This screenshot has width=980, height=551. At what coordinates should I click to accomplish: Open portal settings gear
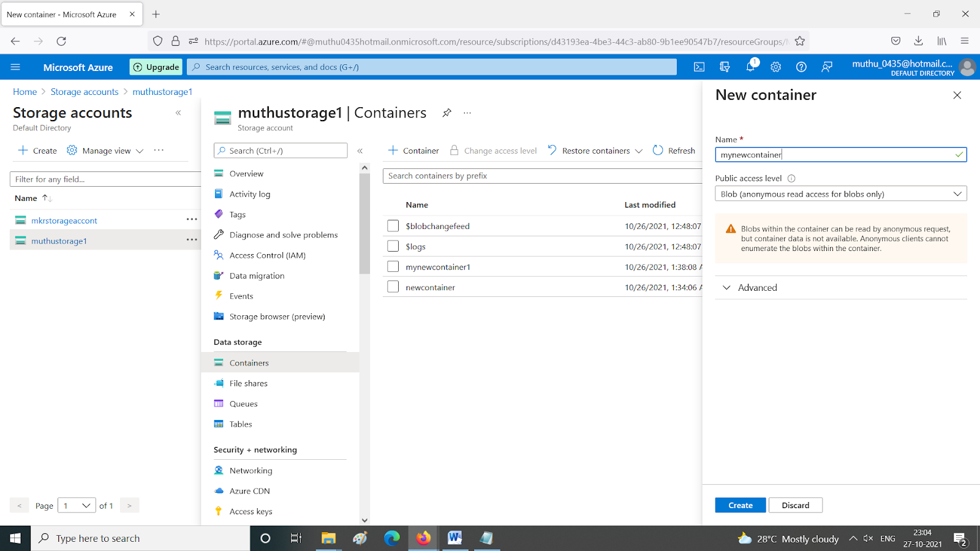[776, 67]
